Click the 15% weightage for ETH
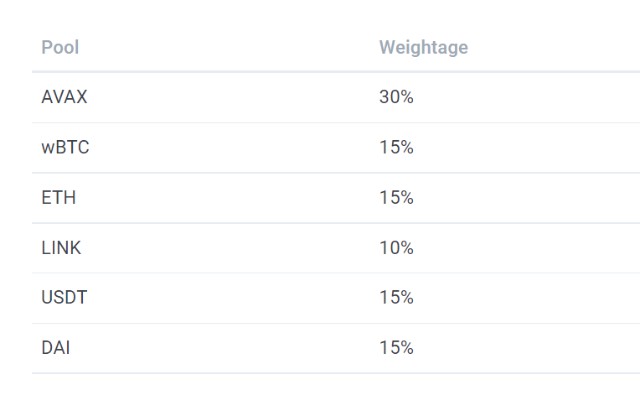This screenshot has width=640, height=395. [x=396, y=198]
